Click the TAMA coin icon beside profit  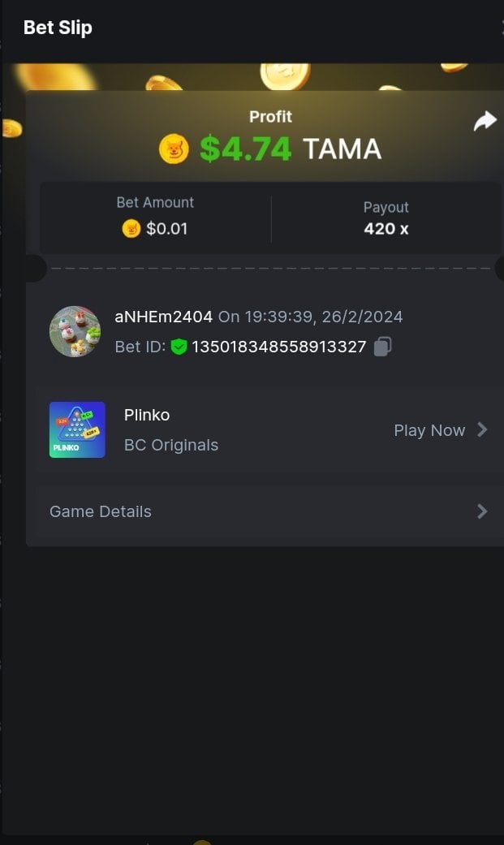(174, 149)
